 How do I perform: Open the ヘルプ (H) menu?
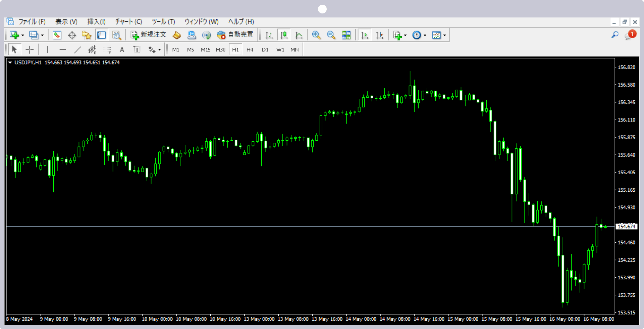coord(241,22)
